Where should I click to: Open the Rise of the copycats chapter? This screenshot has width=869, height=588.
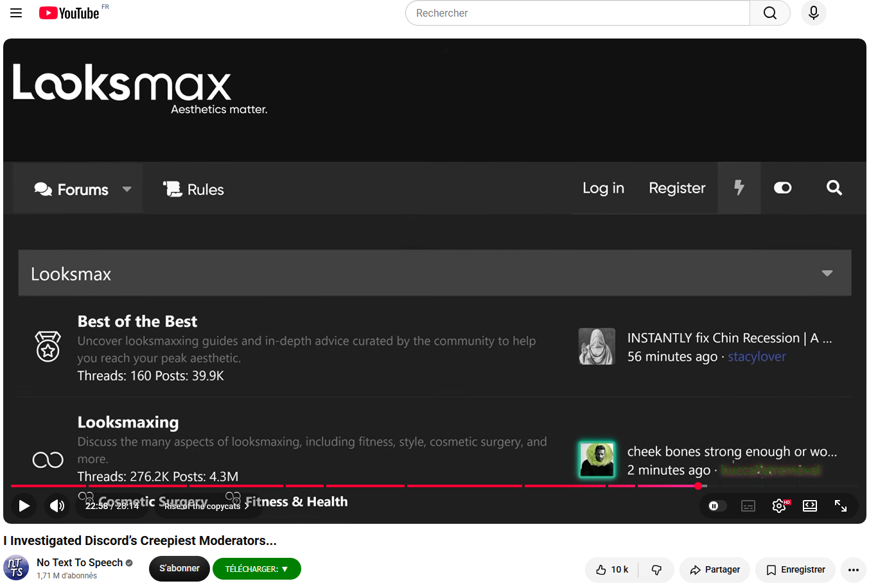(206, 506)
